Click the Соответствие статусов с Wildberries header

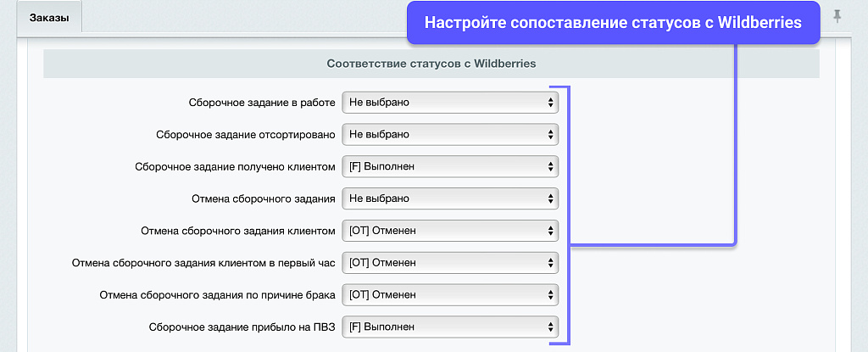pos(431,64)
